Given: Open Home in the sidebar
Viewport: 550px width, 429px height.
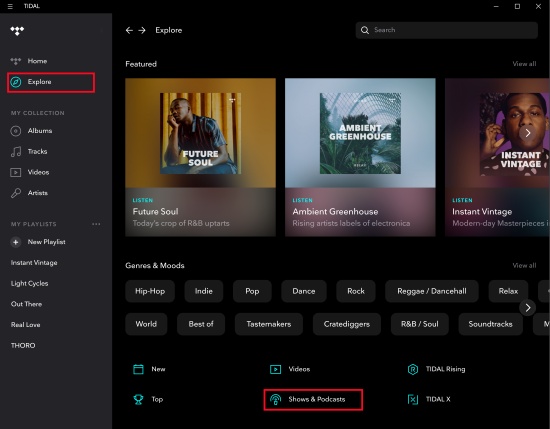Looking at the screenshot, I should [x=37, y=61].
